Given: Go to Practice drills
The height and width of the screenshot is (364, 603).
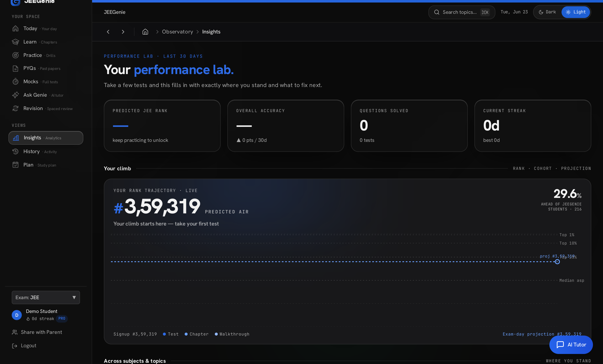Looking at the screenshot, I should pyautogui.click(x=46, y=55).
